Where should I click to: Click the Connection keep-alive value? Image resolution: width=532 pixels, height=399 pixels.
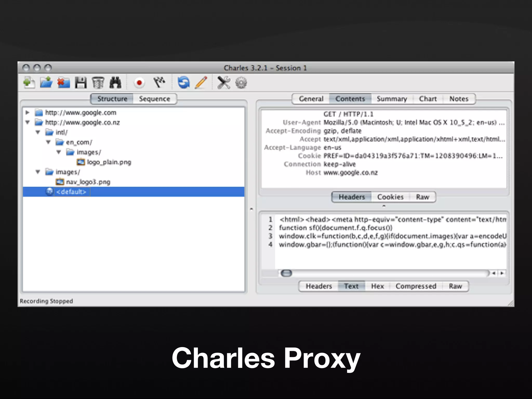tap(339, 164)
